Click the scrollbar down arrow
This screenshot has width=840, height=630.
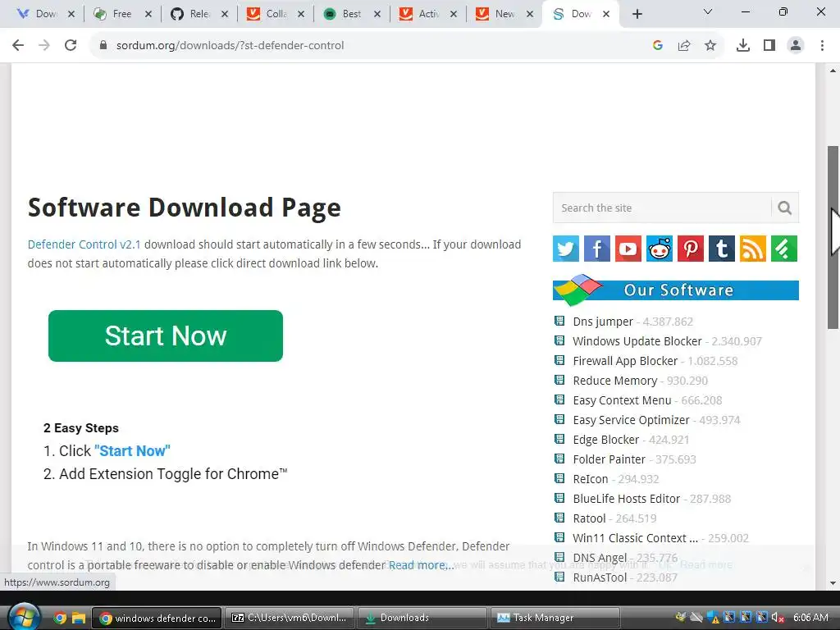[x=833, y=583]
